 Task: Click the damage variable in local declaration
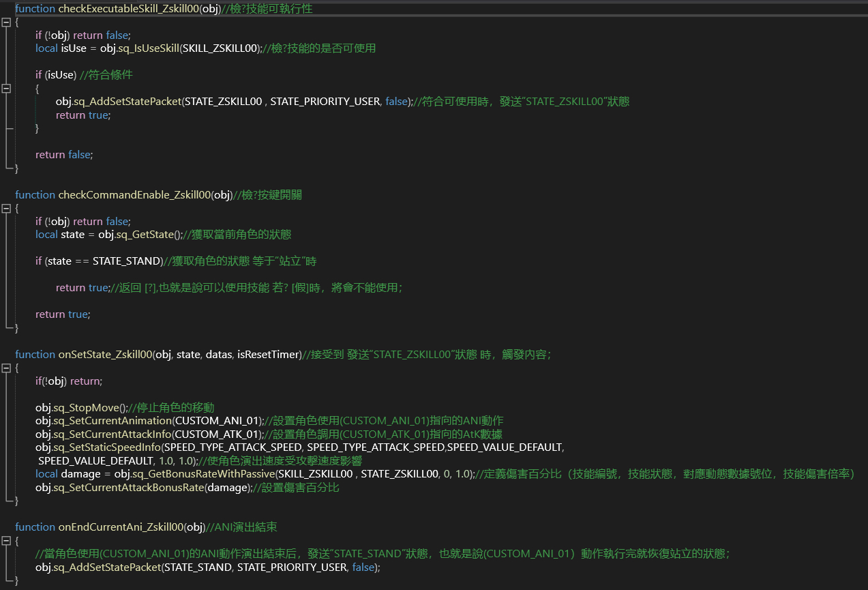pyautogui.click(x=80, y=474)
